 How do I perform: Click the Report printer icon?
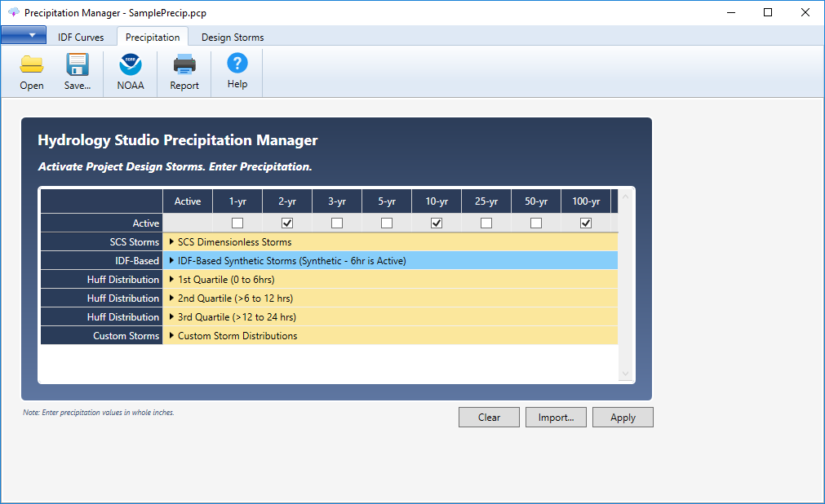pyautogui.click(x=184, y=64)
